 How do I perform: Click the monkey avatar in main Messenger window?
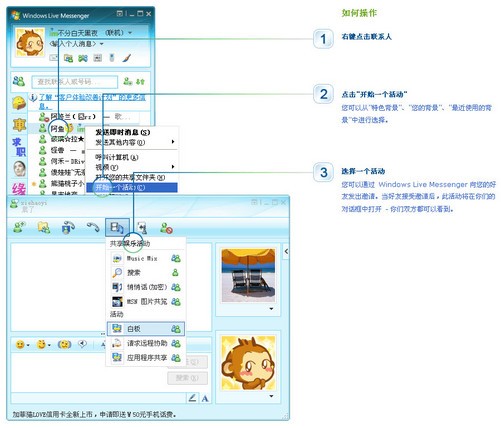pyautogui.click(x=30, y=42)
